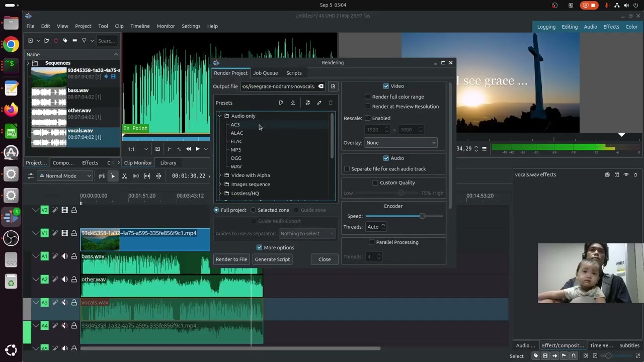
Task: Click the play button in clip monitor
Action: [198, 149]
